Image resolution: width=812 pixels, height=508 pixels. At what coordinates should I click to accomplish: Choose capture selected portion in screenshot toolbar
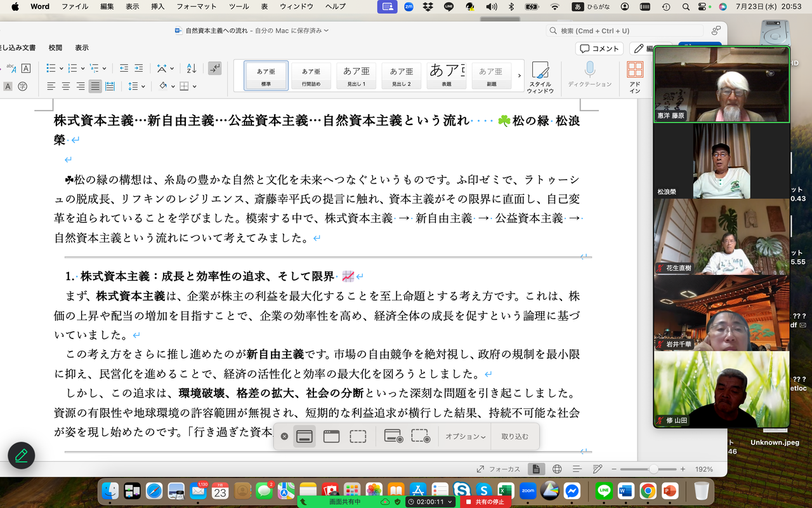(358, 436)
